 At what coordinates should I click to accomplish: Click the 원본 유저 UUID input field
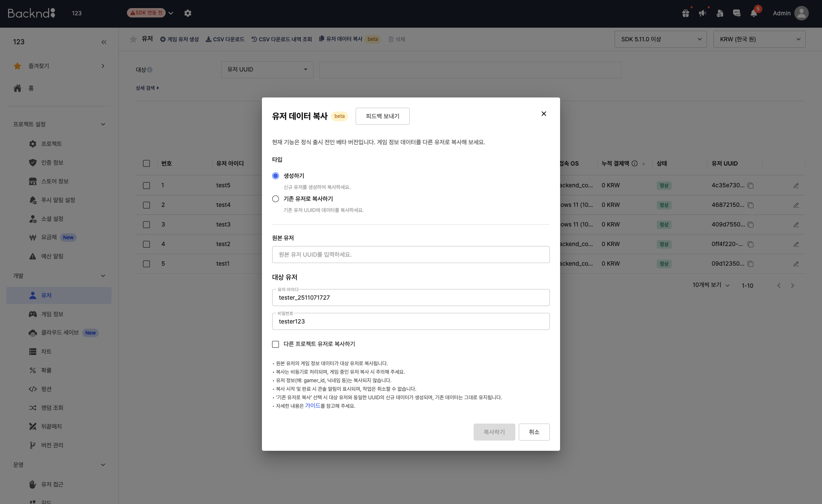[411, 254]
